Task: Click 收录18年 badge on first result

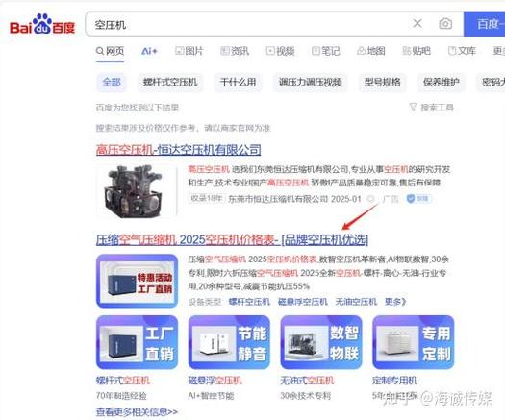Action: 207,199
